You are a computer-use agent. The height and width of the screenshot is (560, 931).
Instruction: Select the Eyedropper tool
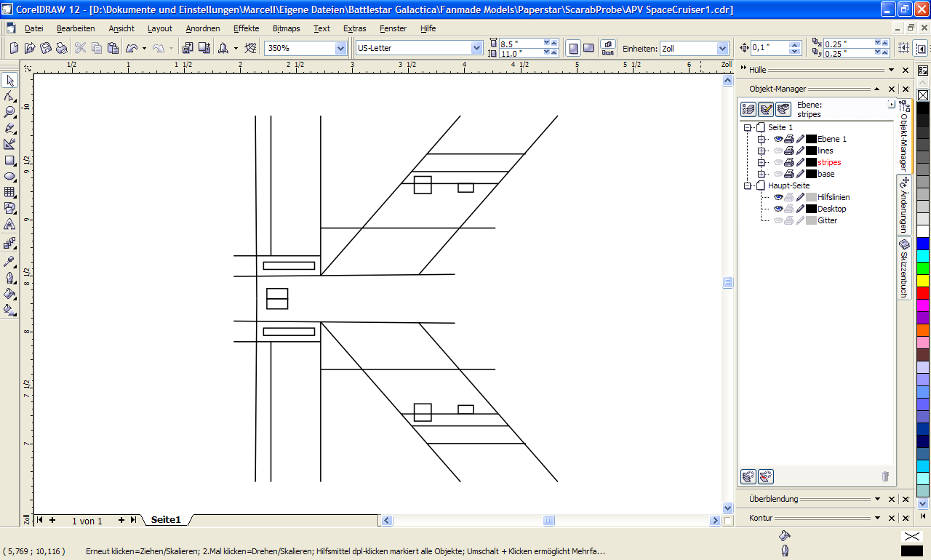point(9,261)
